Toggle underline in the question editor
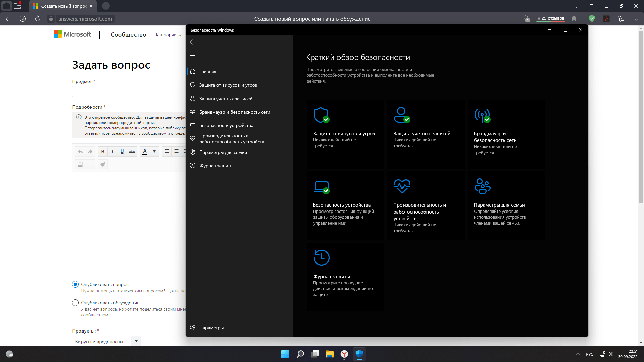 point(122,152)
